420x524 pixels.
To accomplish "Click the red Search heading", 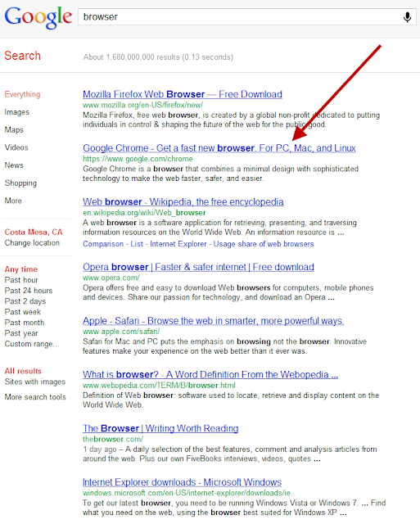I will (x=22, y=56).
